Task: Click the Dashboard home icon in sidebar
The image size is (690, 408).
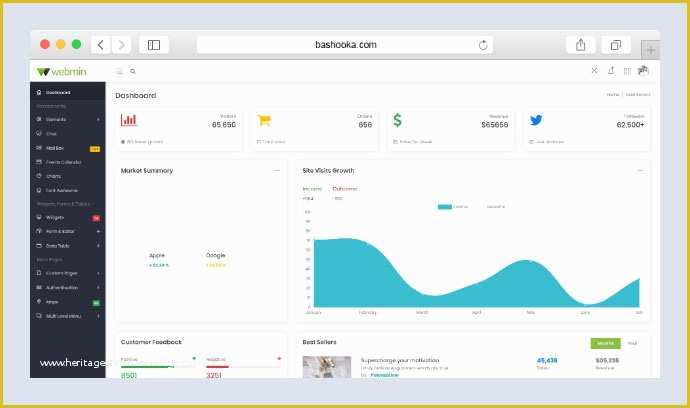Action: (39, 92)
